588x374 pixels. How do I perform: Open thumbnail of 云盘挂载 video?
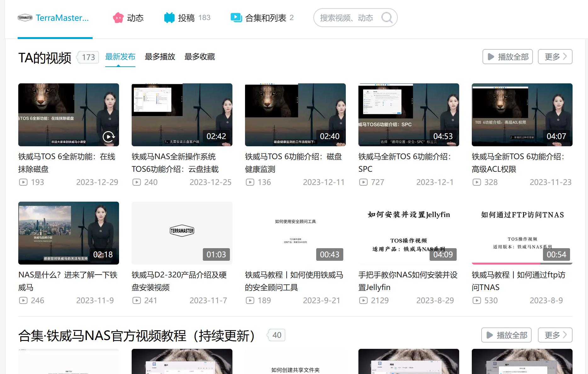[x=182, y=115]
